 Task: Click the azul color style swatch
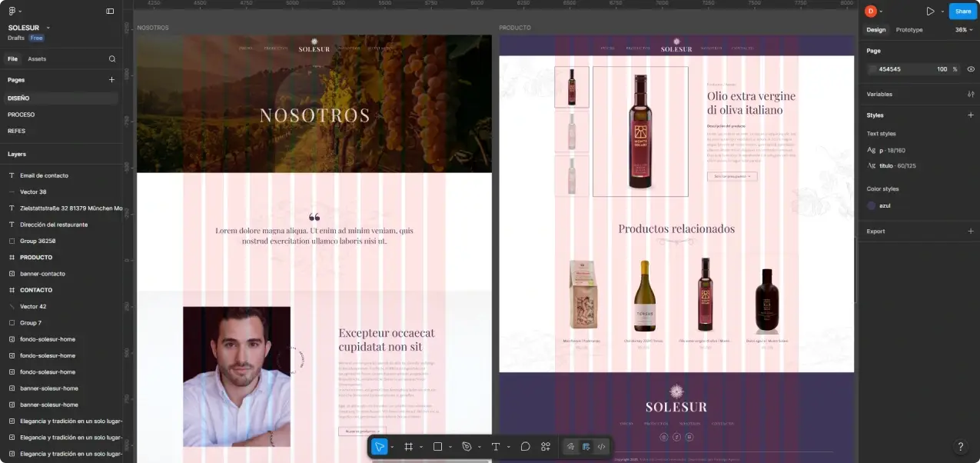pyautogui.click(x=872, y=205)
